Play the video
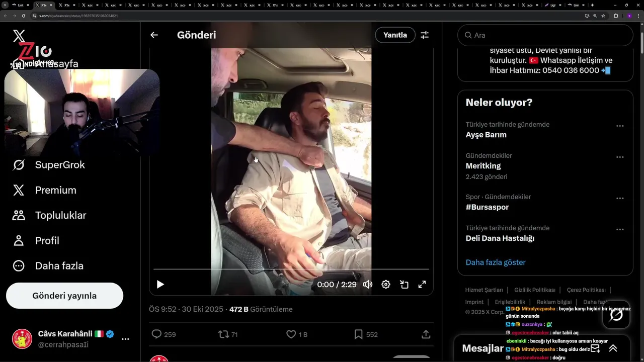The height and width of the screenshot is (362, 644). [160, 285]
